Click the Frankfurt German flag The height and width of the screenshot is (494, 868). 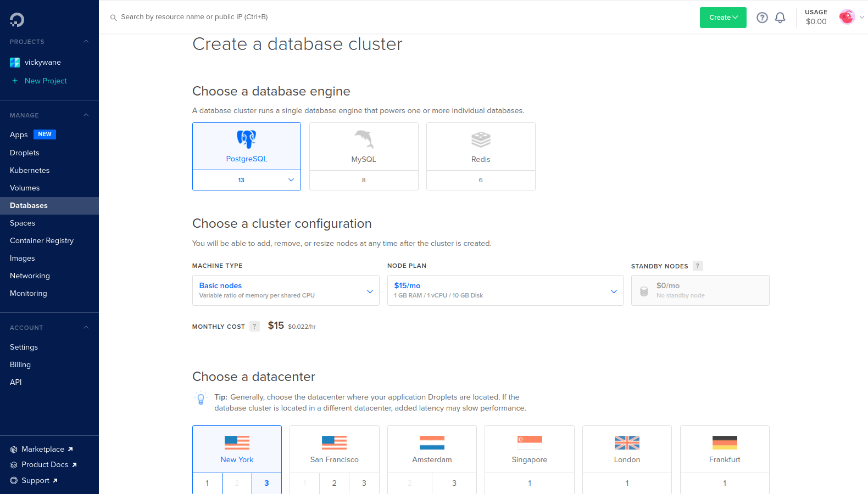click(725, 442)
